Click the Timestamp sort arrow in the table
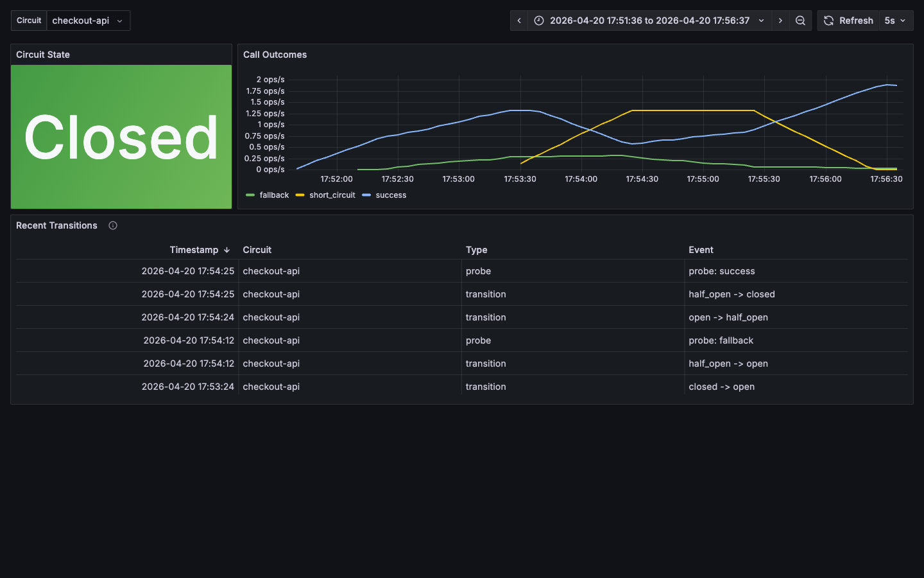This screenshot has width=924, height=578. pyautogui.click(x=227, y=250)
